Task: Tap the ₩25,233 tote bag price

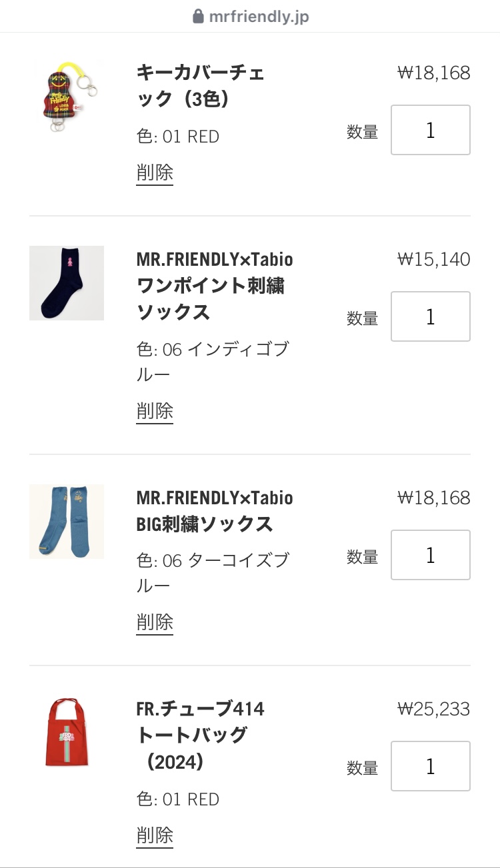Action: (x=433, y=709)
